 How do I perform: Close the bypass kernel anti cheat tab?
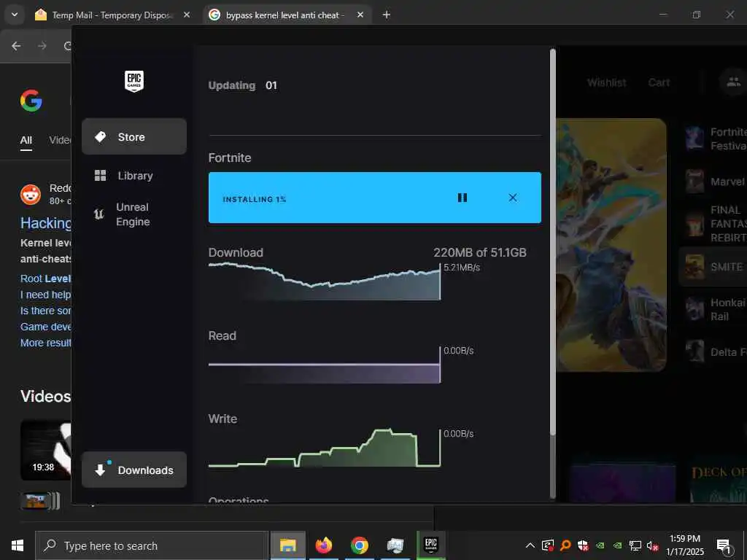click(360, 15)
